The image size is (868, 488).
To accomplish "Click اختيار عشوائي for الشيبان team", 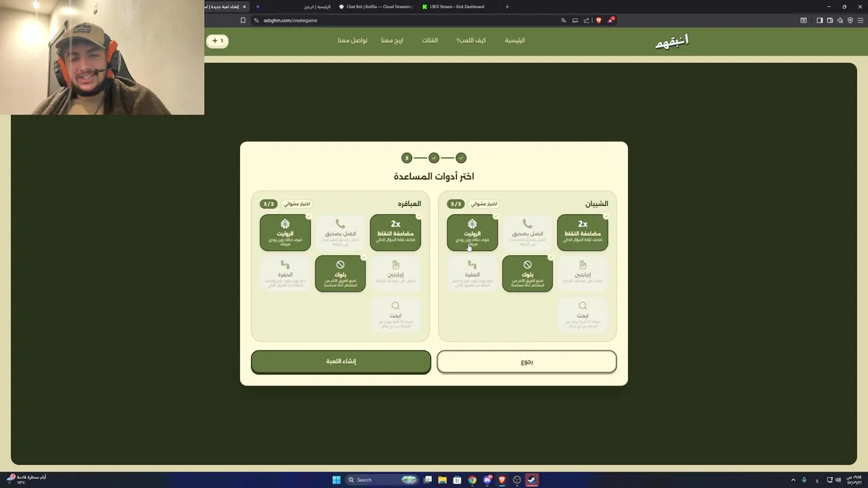I will tap(484, 203).
